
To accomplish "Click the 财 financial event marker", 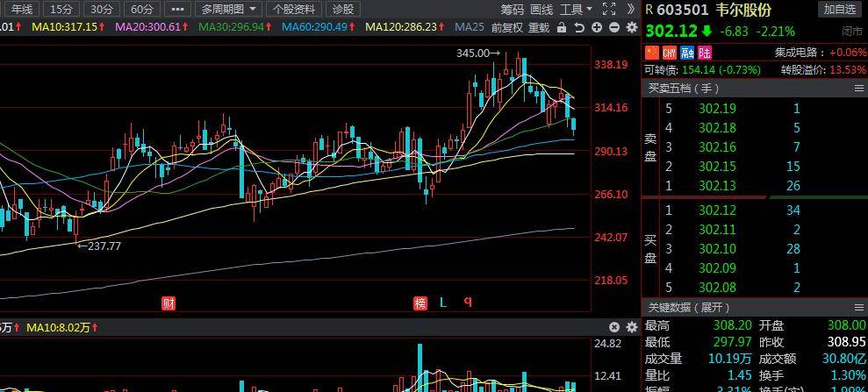I will click(x=169, y=303).
